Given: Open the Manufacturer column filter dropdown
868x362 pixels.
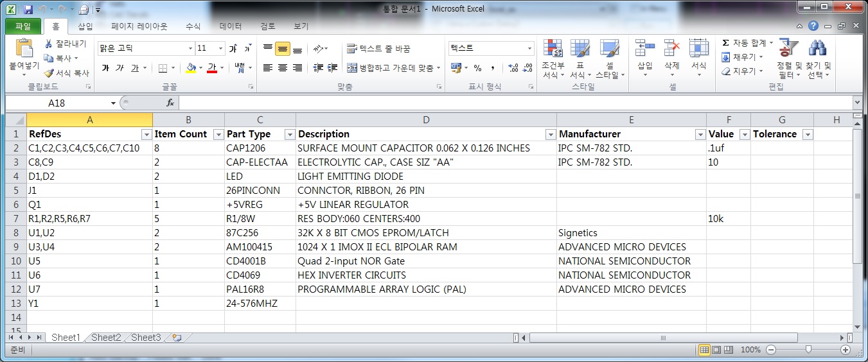Looking at the screenshot, I should [x=700, y=134].
